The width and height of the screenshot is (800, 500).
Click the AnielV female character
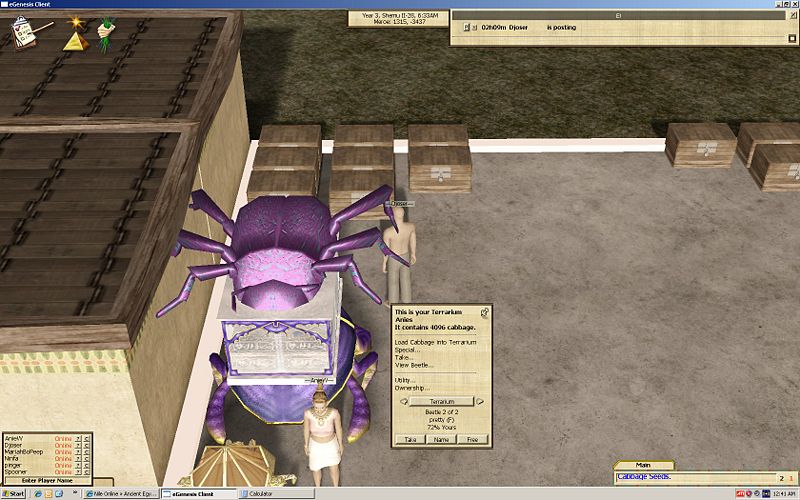click(322, 434)
